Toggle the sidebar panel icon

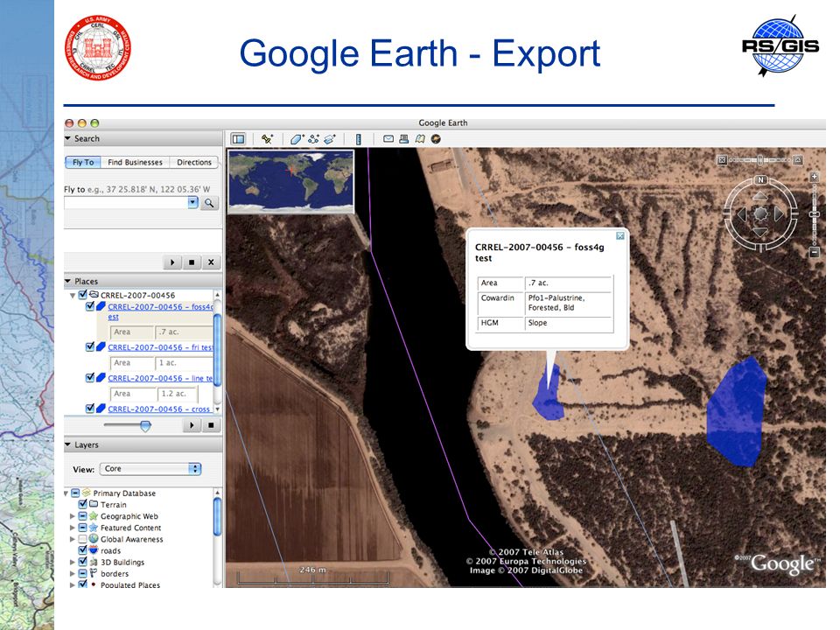(238, 139)
